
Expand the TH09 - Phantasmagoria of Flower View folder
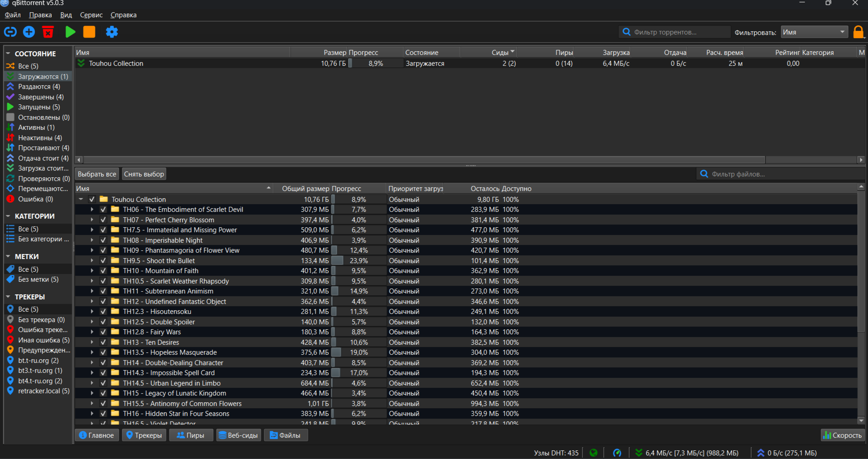coord(92,250)
